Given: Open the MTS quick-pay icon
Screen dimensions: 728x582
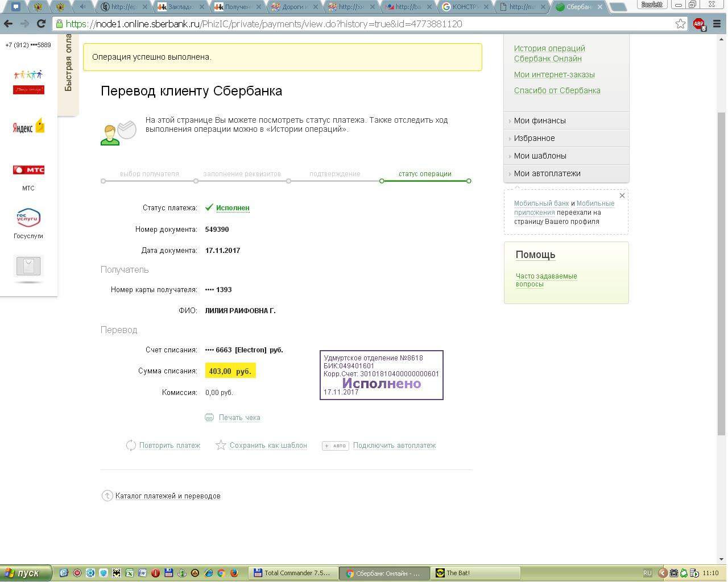Looking at the screenshot, I should pyautogui.click(x=28, y=170).
